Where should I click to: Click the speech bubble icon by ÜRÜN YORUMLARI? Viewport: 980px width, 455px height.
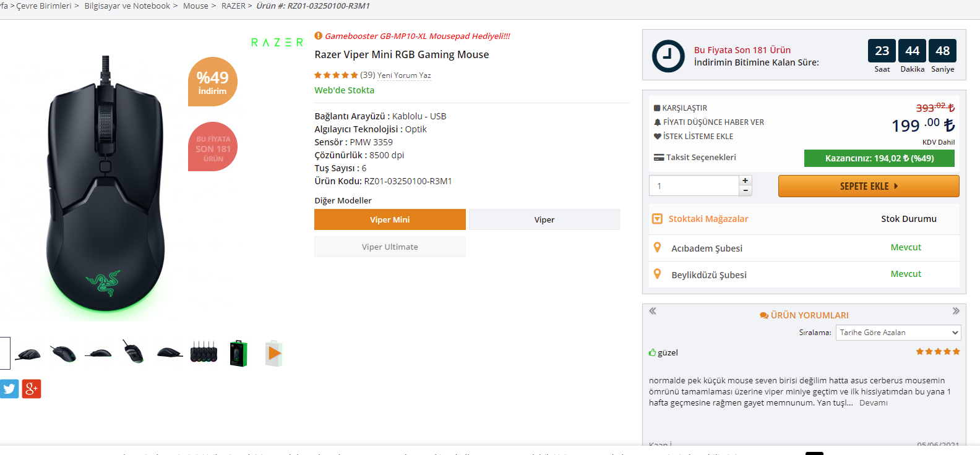click(764, 315)
